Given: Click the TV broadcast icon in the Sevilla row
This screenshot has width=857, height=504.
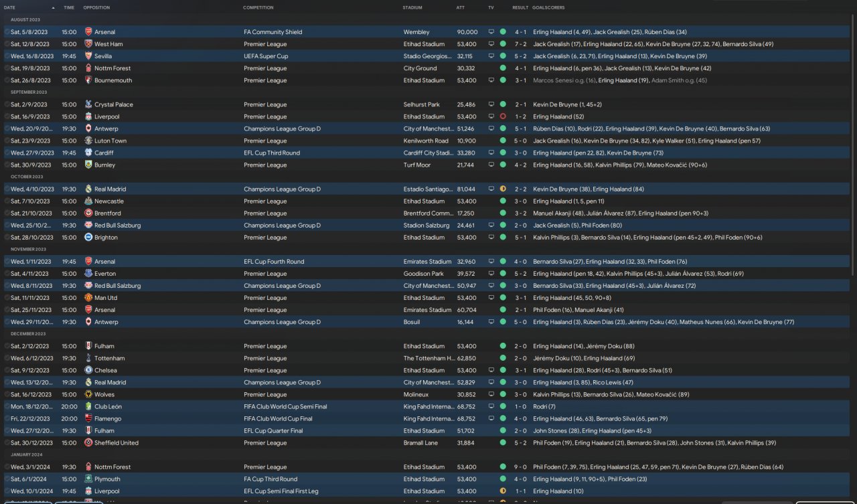Looking at the screenshot, I should (491, 56).
